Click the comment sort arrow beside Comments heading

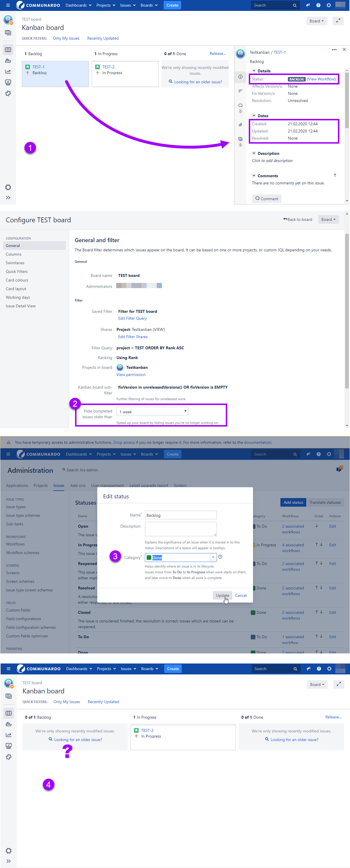coord(335,175)
